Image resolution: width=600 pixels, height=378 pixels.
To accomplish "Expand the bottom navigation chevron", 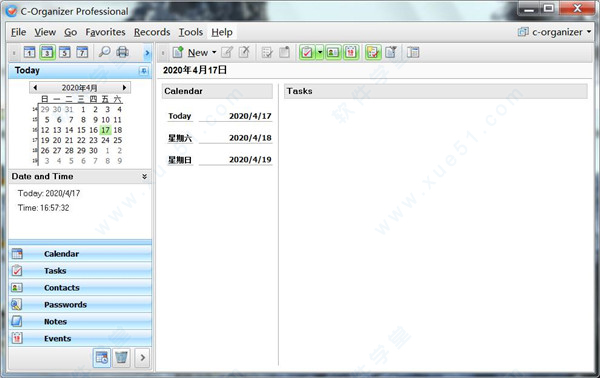I will tap(142, 358).
